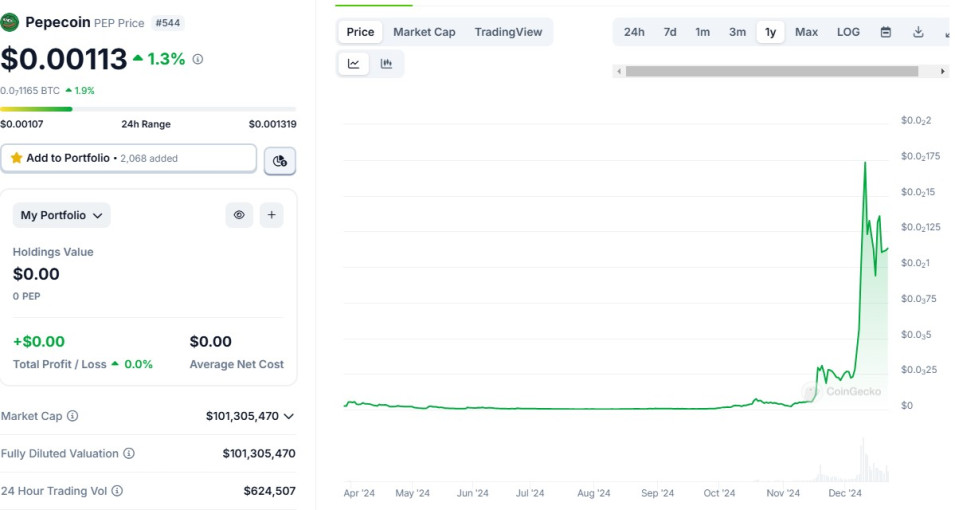Click the chart range scrollbar thumb
Viewport: 955px width, 510px height.
pyautogui.click(x=772, y=71)
